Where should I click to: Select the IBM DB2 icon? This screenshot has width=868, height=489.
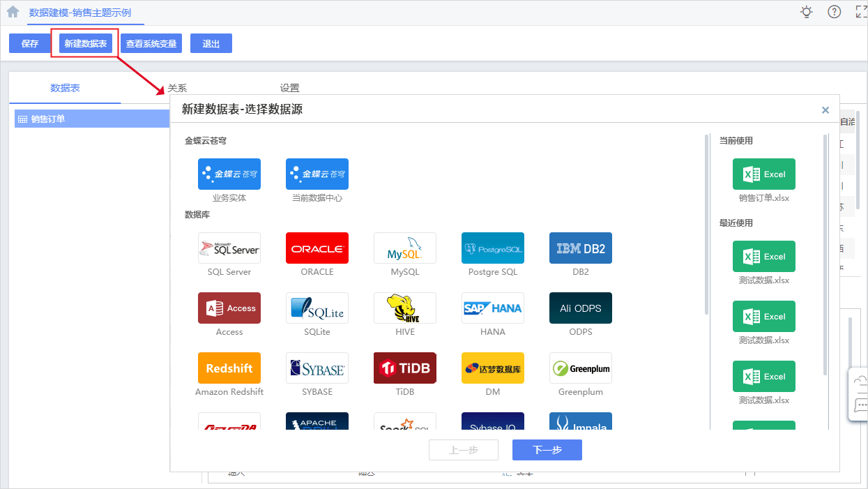tap(580, 248)
